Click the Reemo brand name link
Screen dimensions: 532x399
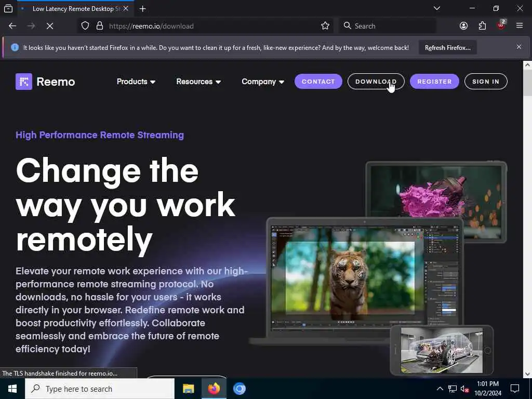(x=56, y=82)
